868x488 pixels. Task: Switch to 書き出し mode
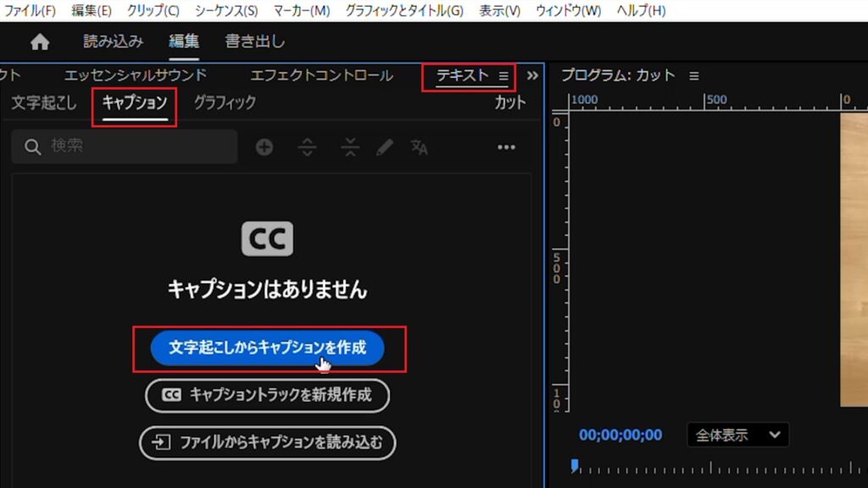[253, 40]
